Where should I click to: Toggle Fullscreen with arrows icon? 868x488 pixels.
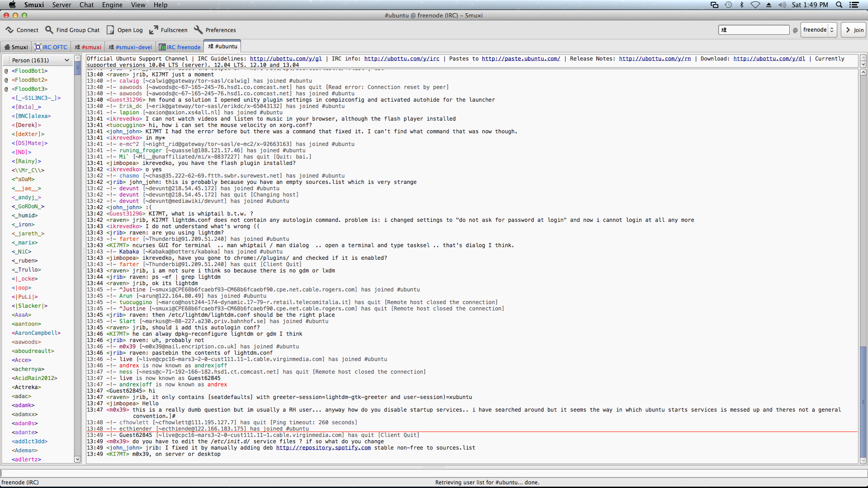[x=154, y=30]
